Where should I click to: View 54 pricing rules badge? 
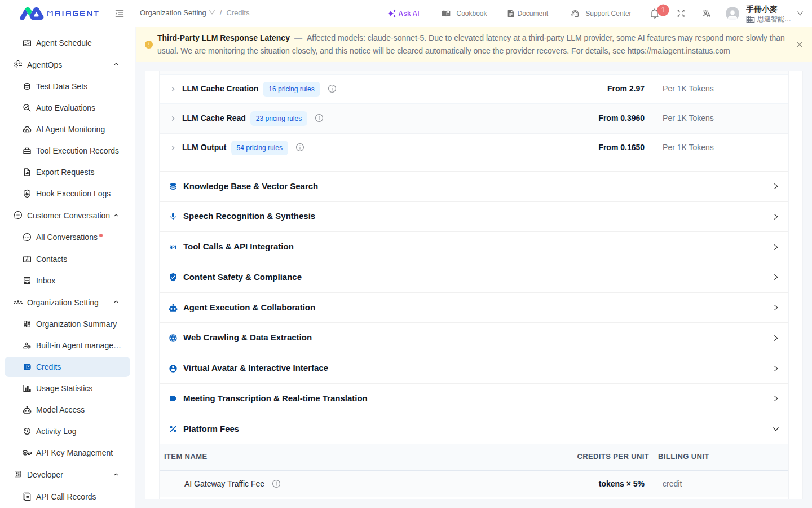pyautogui.click(x=259, y=148)
